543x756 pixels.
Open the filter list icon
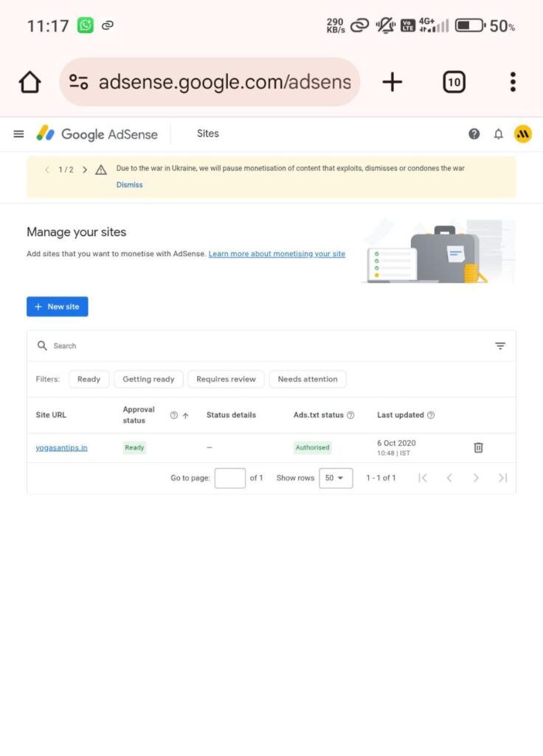coord(500,346)
